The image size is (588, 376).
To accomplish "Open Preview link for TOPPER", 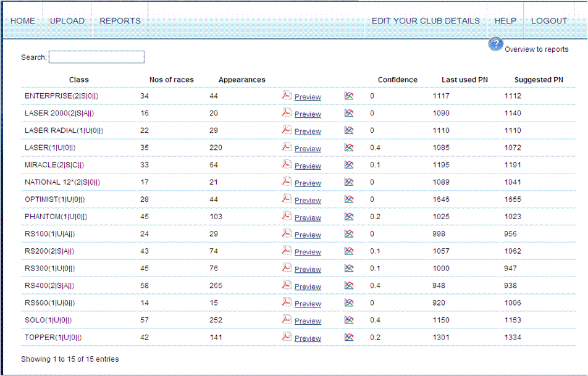I will [308, 338].
